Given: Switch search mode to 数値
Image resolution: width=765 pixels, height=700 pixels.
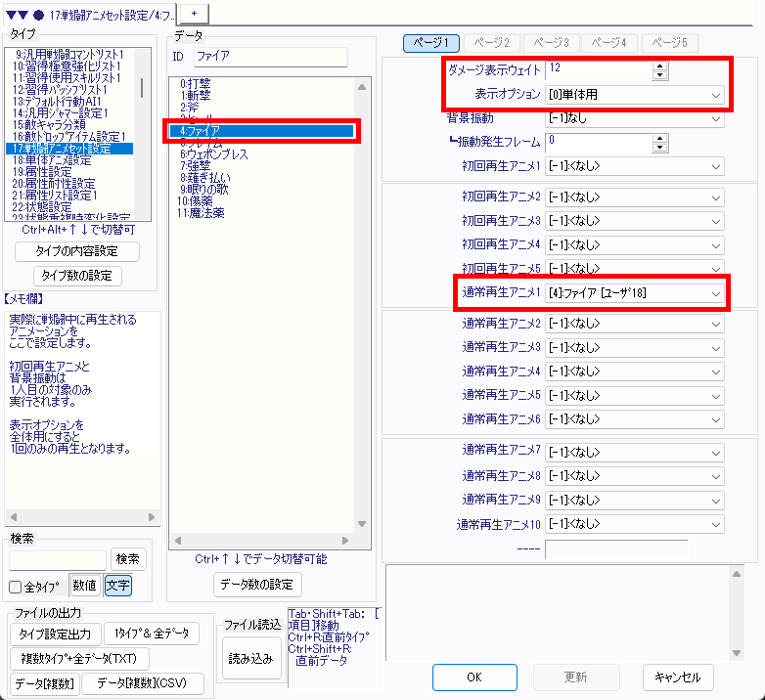Looking at the screenshot, I should [84, 586].
